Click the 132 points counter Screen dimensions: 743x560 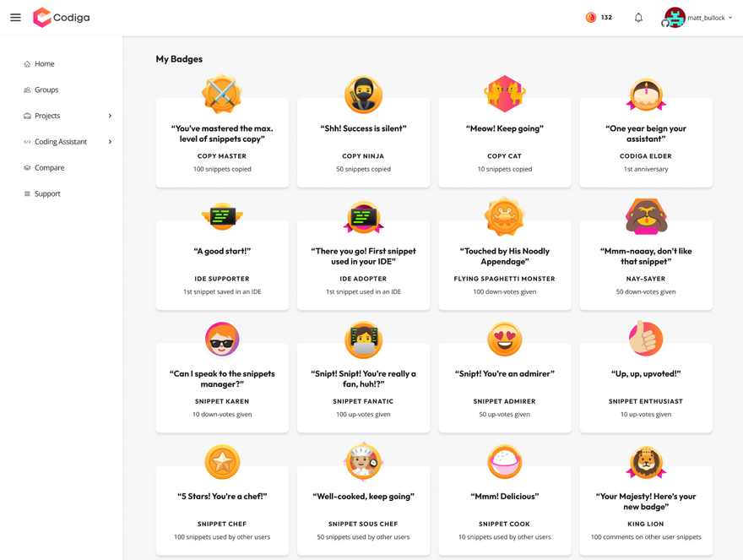[x=599, y=17]
